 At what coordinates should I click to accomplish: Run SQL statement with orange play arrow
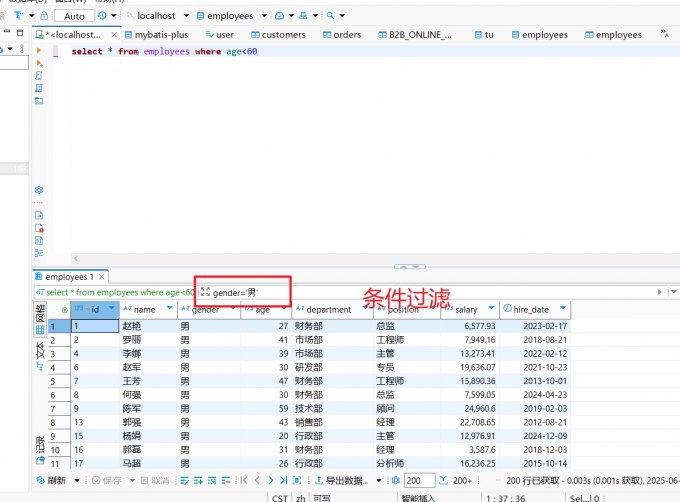[39, 51]
